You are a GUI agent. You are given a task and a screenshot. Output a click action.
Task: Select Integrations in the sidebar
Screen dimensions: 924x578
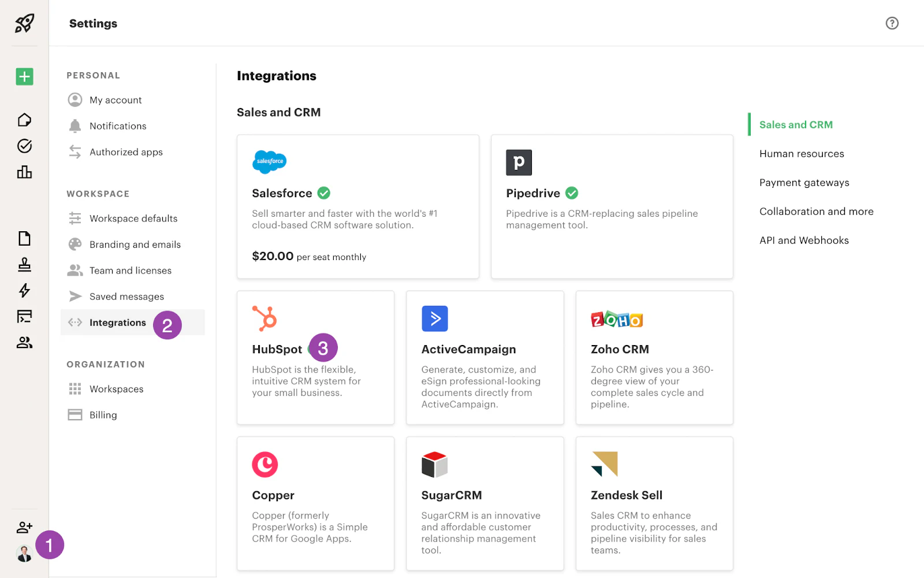click(x=133, y=323)
